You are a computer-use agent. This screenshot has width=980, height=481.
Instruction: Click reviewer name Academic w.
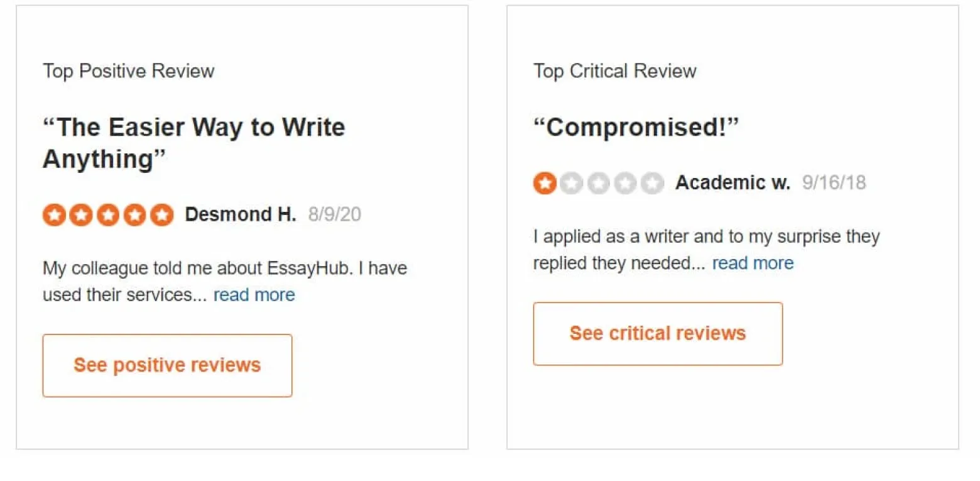click(732, 183)
